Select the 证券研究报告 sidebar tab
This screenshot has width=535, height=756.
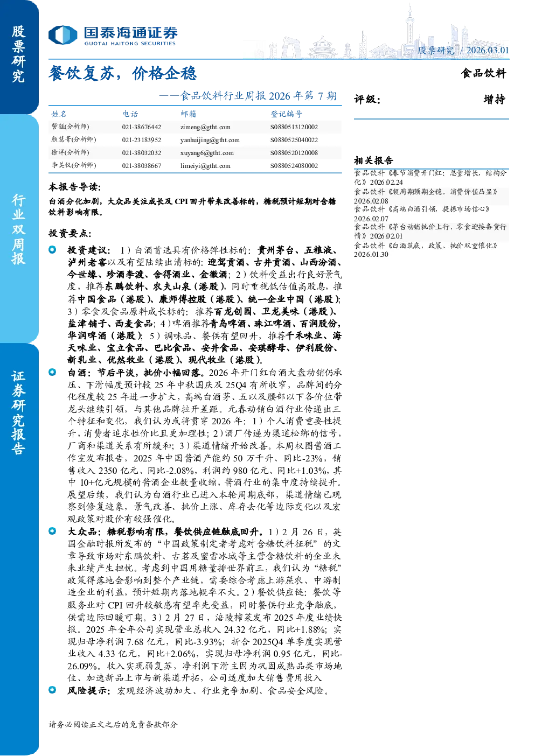tap(19, 412)
